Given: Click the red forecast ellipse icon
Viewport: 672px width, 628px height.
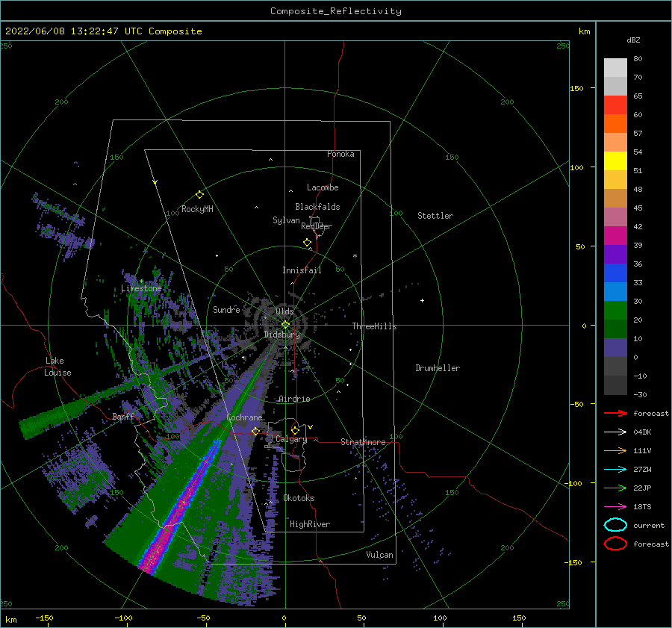Looking at the screenshot, I should [615, 544].
